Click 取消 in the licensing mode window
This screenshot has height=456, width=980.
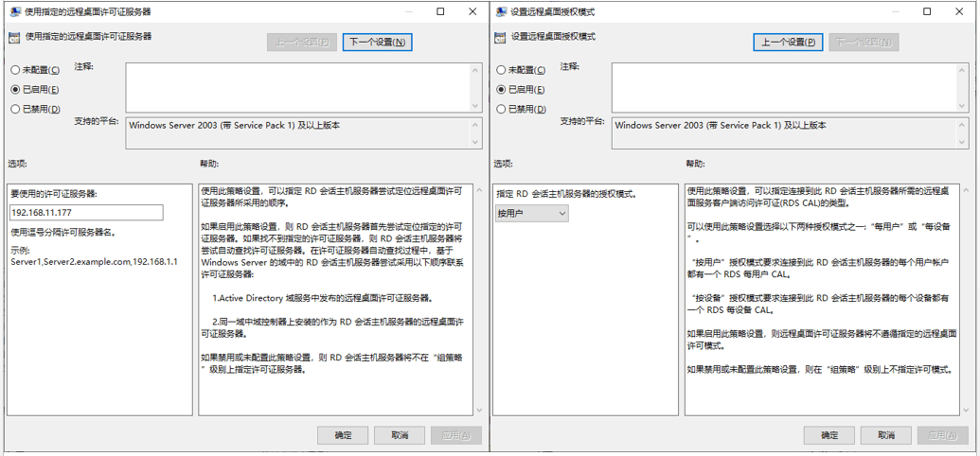(885, 435)
